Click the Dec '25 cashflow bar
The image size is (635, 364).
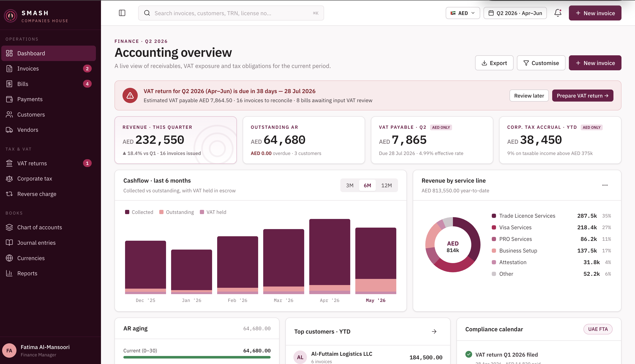[x=145, y=267]
